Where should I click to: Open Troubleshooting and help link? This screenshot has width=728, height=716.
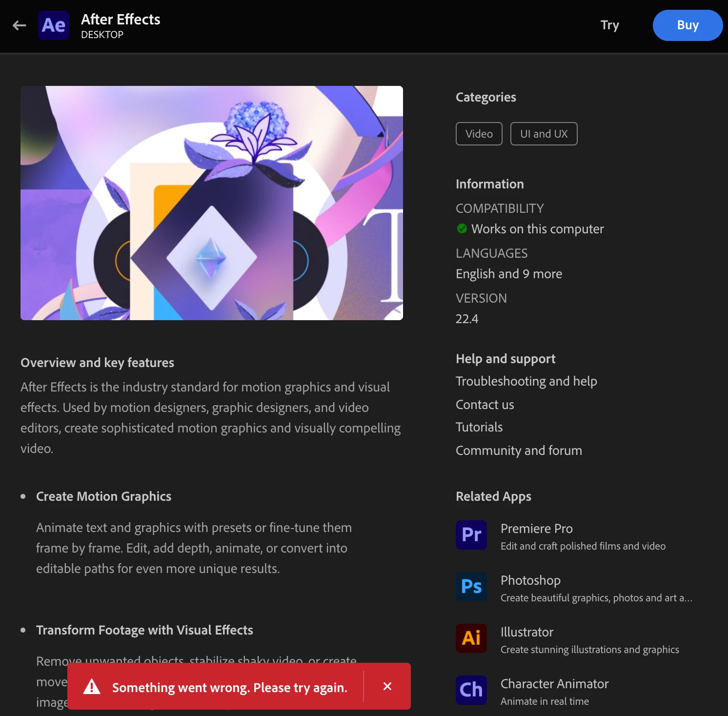tap(526, 381)
